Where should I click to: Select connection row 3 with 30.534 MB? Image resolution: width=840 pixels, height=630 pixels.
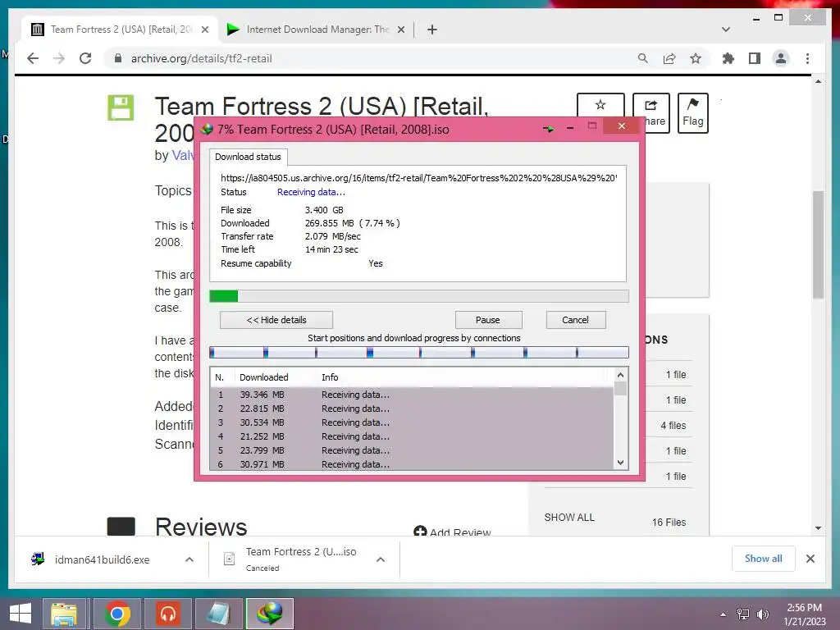[412, 422]
